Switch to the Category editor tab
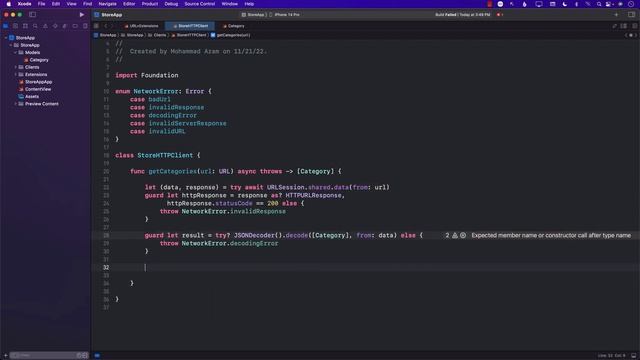The height and width of the screenshot is (360, 640). click(233, 26)
